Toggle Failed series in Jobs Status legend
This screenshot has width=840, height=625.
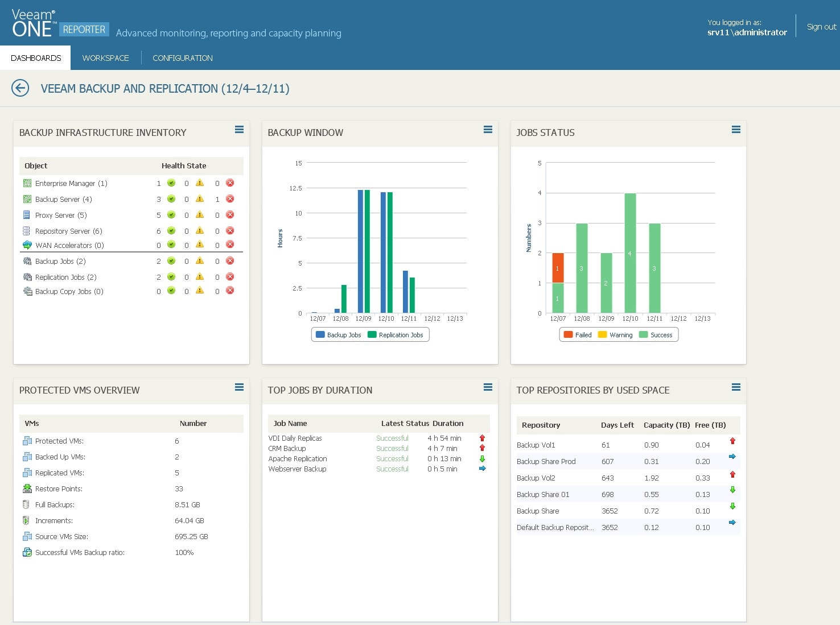(x=578, y=335)
